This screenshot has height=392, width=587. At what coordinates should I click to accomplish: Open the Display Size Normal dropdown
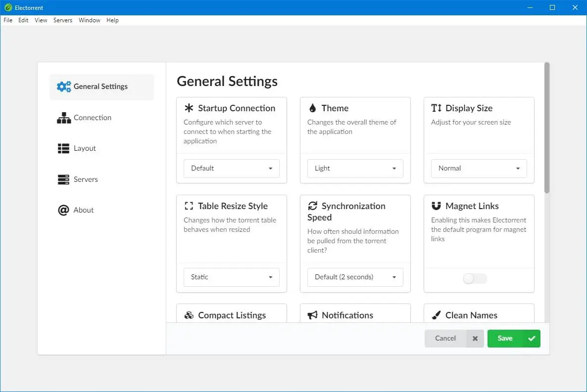pos(479,169)
